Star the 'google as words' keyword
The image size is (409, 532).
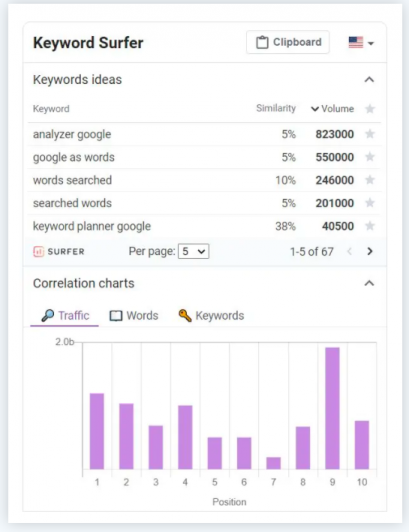(x=370, y=157)
